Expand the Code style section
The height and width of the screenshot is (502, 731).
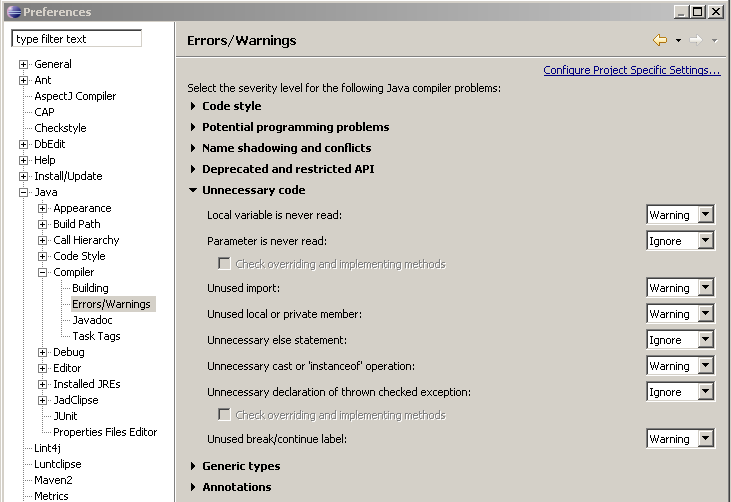click(x=193, y=106)
